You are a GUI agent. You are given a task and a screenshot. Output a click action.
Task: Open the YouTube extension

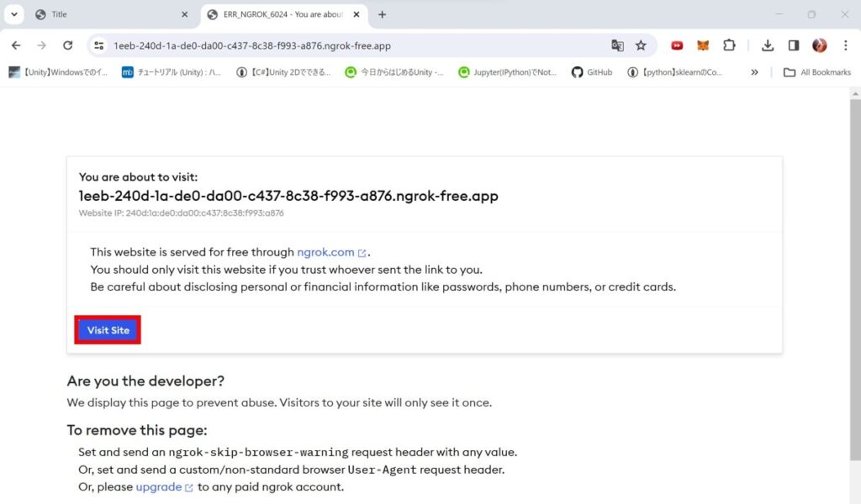(x=677, y=45)
